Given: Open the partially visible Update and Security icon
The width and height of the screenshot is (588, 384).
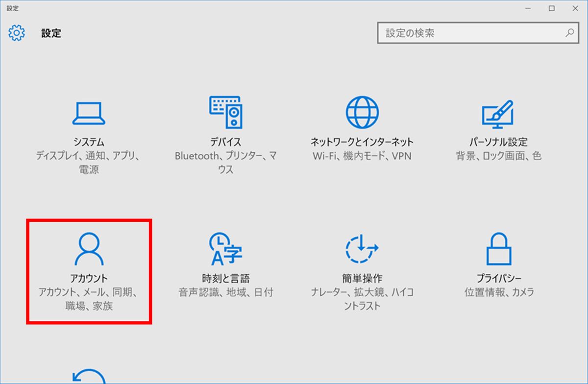Looking at the screenshot, I should click(x=89, y=376).
